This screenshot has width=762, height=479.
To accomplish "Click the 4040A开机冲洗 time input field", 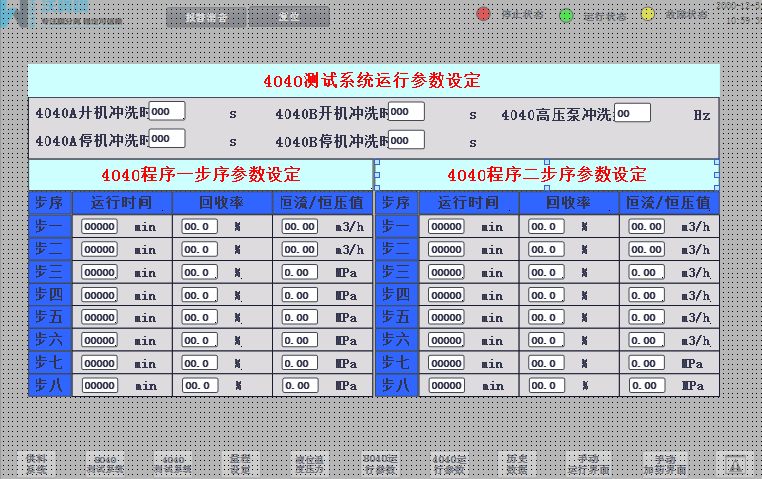I will (166, 111).
